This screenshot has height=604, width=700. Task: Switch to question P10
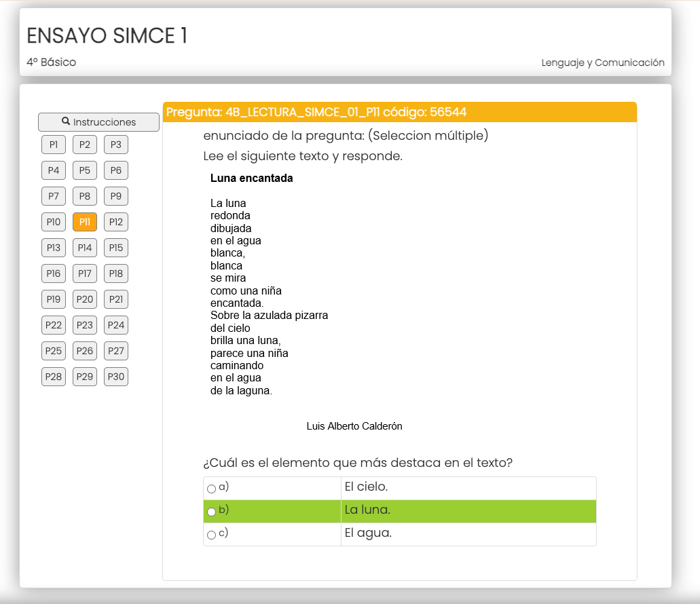(54, 222)
